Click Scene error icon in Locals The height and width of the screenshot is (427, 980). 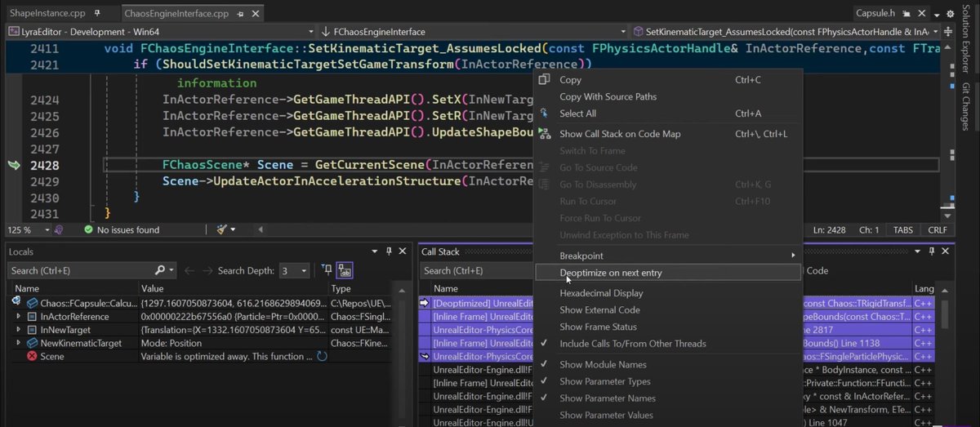(x=32, y=357)
